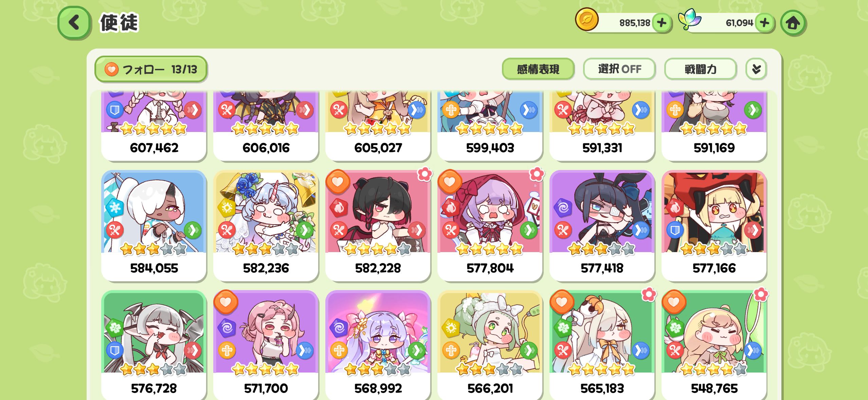Toggle the フォロー 13/13 follow filter
868x400 pixels.
(x=151, y=69)
